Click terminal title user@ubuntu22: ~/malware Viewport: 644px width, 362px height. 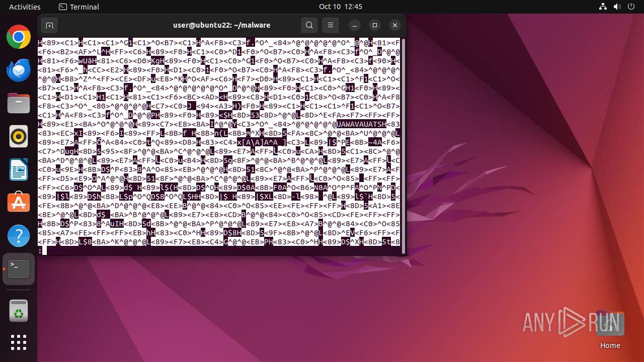(x=222, y=25)
